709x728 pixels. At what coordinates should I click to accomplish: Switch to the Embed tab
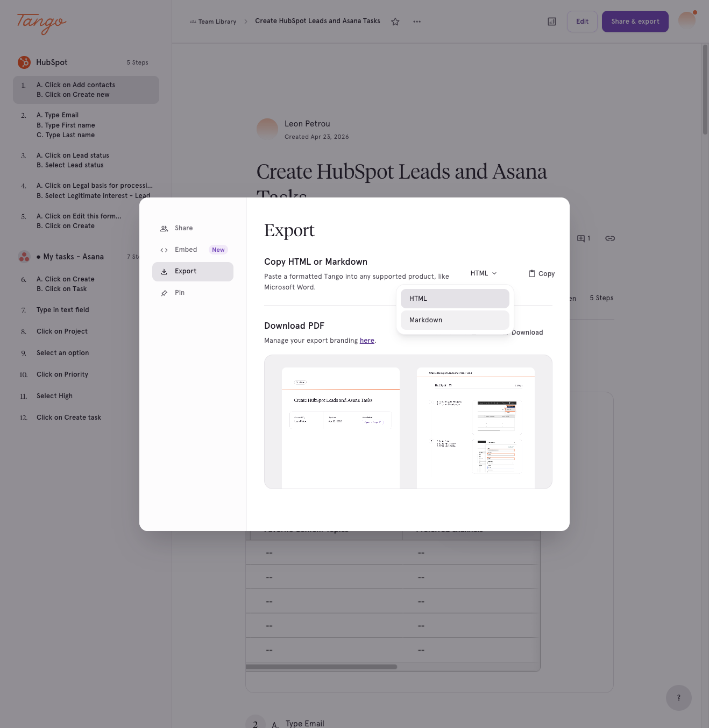[193, 250]
